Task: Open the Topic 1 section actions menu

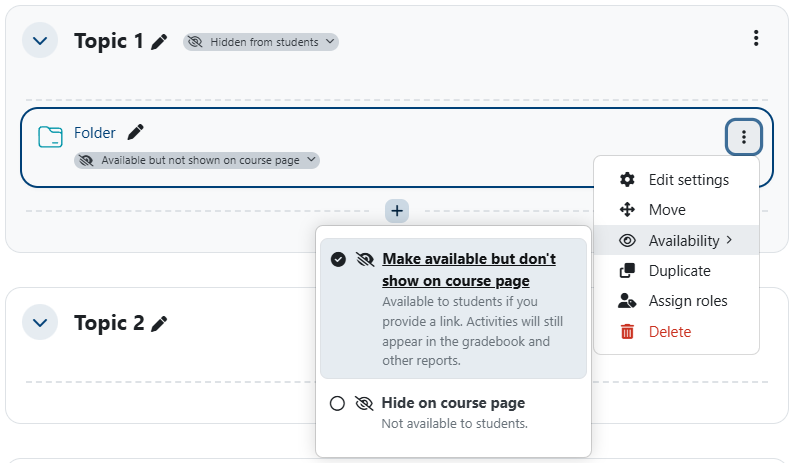Action: click(x=756, y=38)
